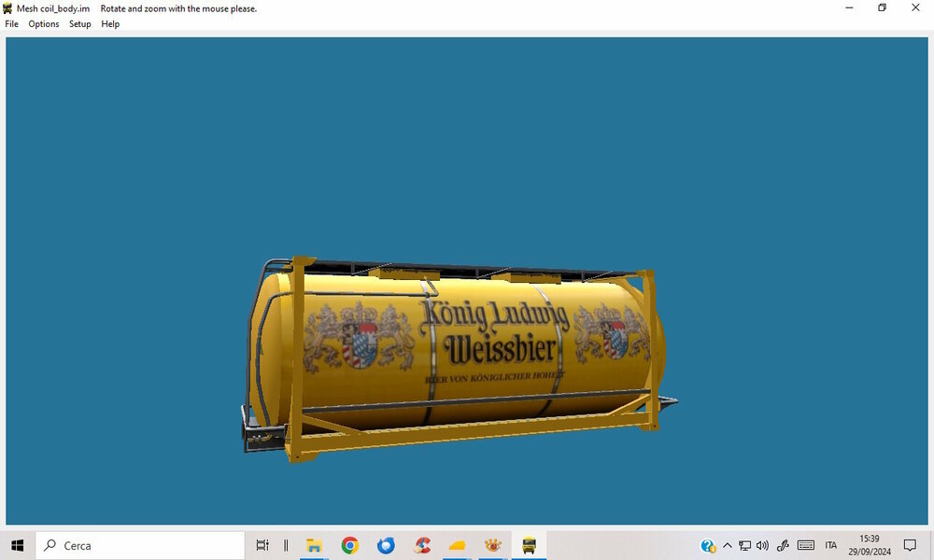934x560 pixels.
Task: Click the König Ludwig tank model in the viewport
Action: (459, 360)
